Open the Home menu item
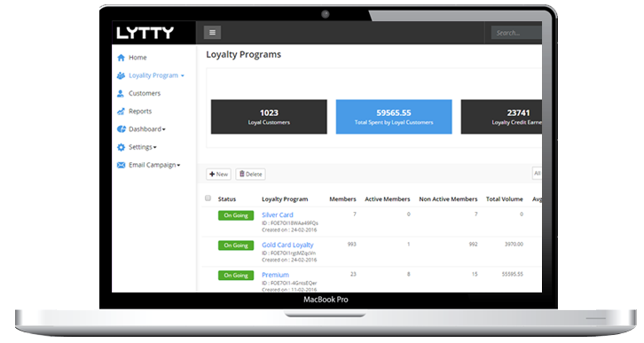The width and height of the screenshot is (644, 343). coord(137,58)
